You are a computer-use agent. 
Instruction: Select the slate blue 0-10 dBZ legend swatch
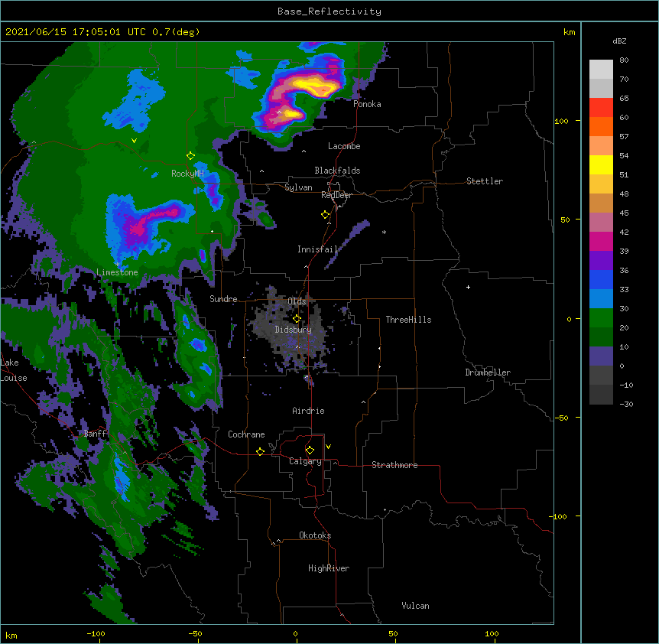click(x=601, y=356)
